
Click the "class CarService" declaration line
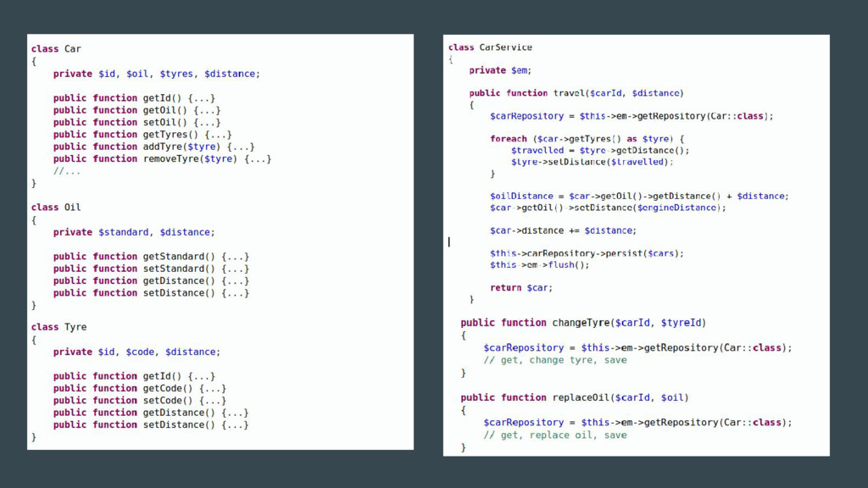(490, 47)
